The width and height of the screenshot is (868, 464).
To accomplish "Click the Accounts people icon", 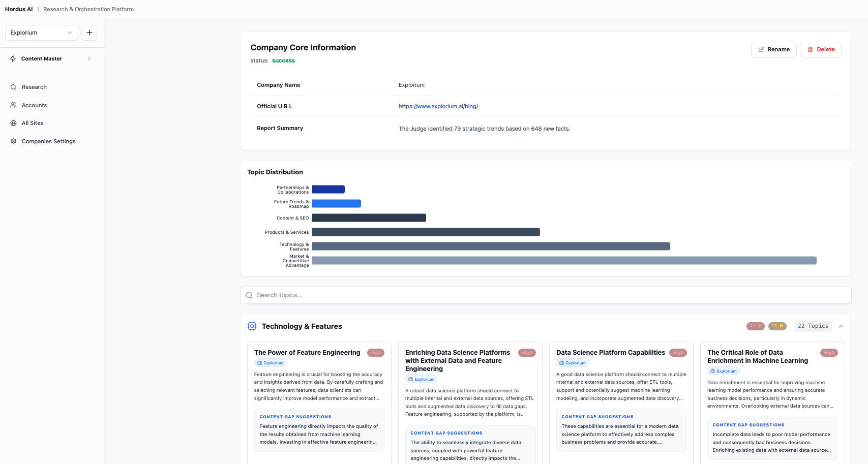I will 14,105.
